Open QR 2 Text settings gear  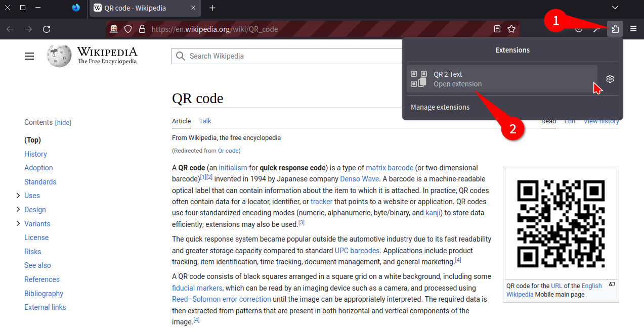tap(610, 79)
